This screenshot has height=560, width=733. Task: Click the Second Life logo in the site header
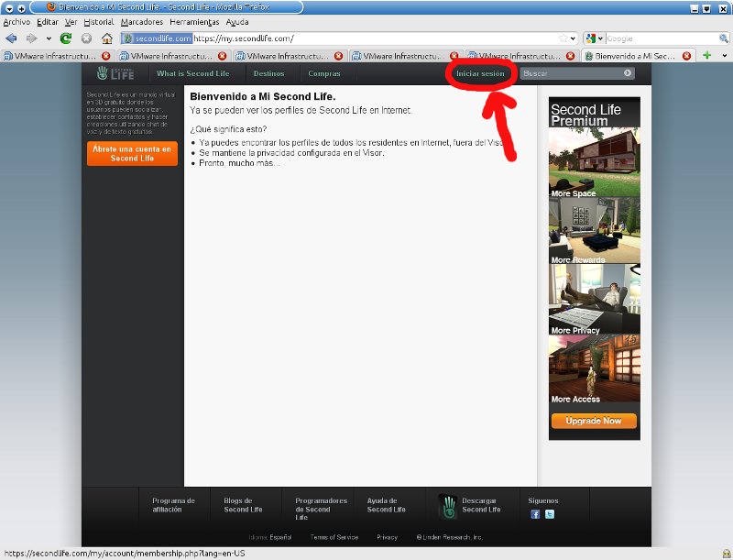tap(115, 73)
